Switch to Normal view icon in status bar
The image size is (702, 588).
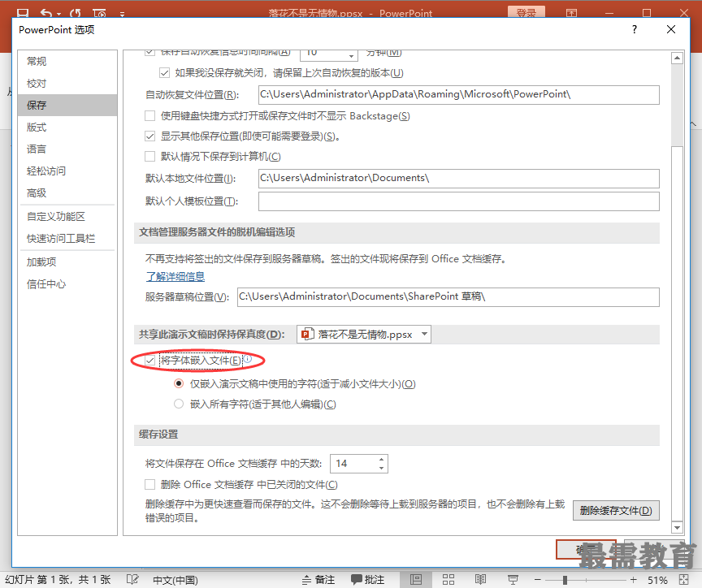[416, 580]
